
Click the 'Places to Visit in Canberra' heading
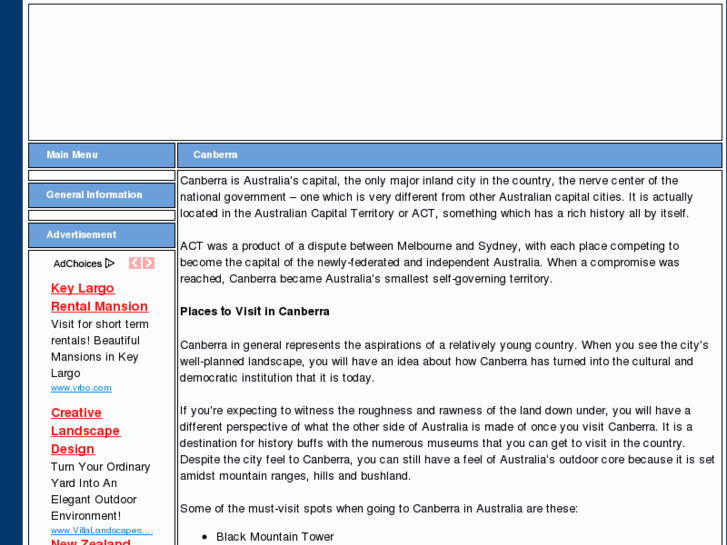pyautogui.click(x=255, y=311)
